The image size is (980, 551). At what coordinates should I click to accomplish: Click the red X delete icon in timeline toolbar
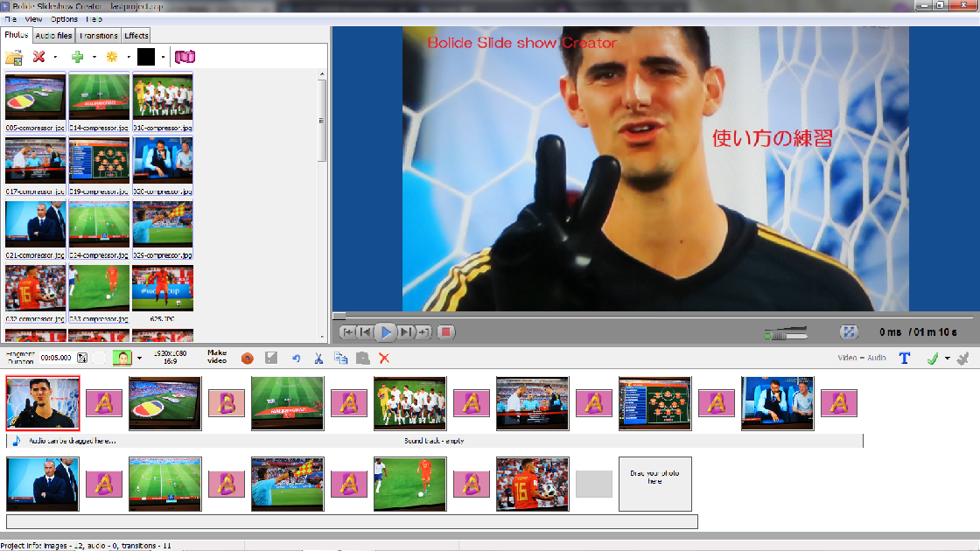pyautogui.click(x=384, y=358)
